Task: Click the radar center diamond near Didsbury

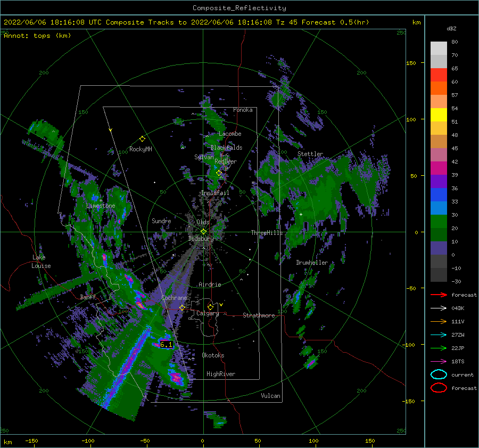Action: click(203, 232)
